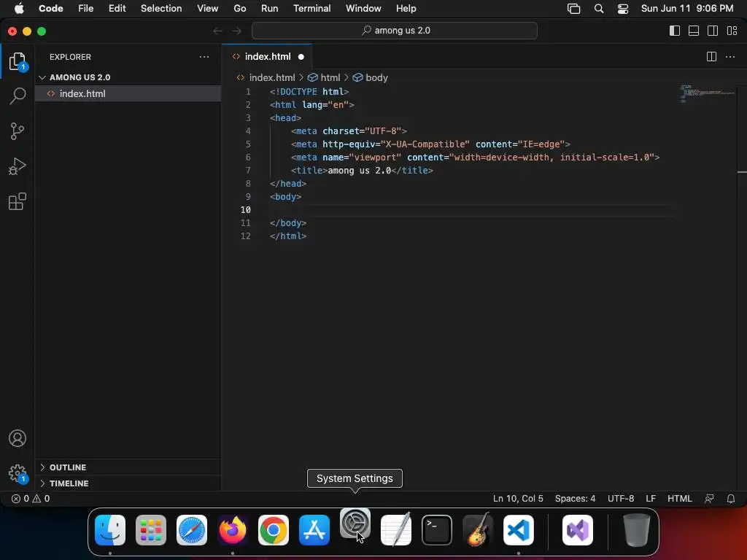This screenshot has width=747, height=560.
Task: Open GarageBand from the Dock
Action: coord(478,530)
